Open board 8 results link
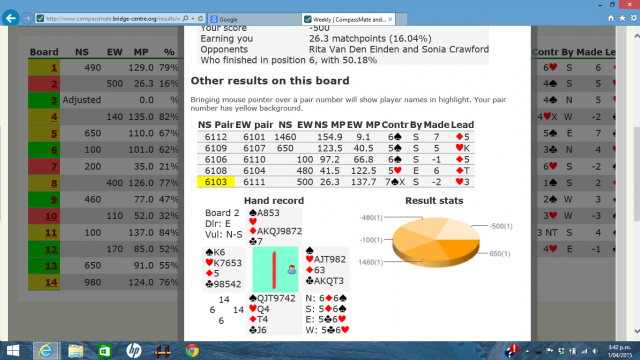The width and height of the screenshot is (640, 360). pyautogui.click(x=54, y=183)
